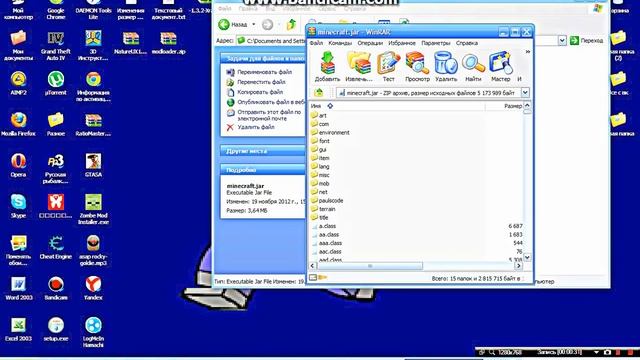Click the Назад back button in Explorer

tap(233, 24)
